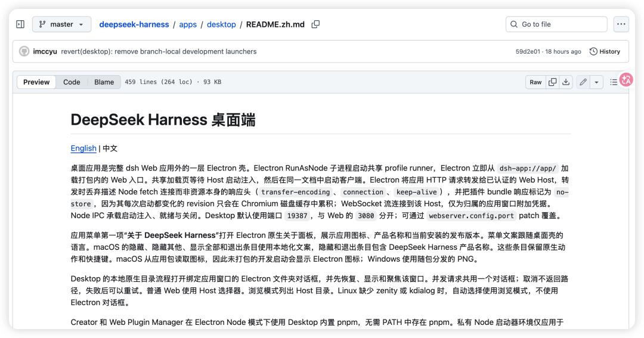
Task: Open the imccyu author profile link
Action: click(x=45, y=51)
